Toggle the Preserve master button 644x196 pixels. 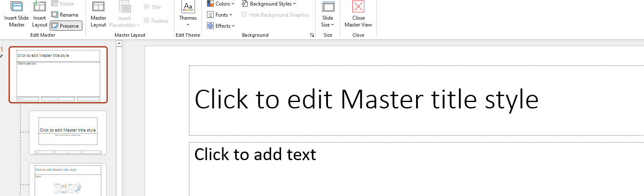coord(66,26)
